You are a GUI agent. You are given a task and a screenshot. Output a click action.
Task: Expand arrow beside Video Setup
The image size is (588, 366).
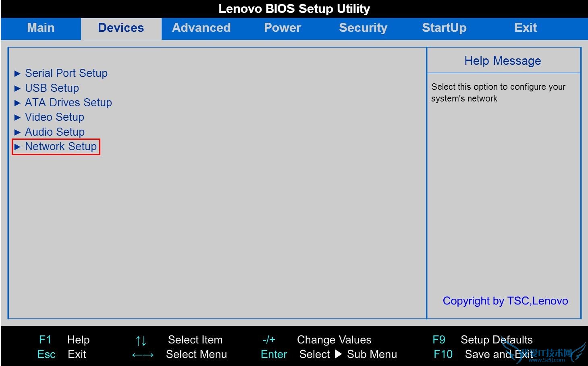(x=17, y=118)
